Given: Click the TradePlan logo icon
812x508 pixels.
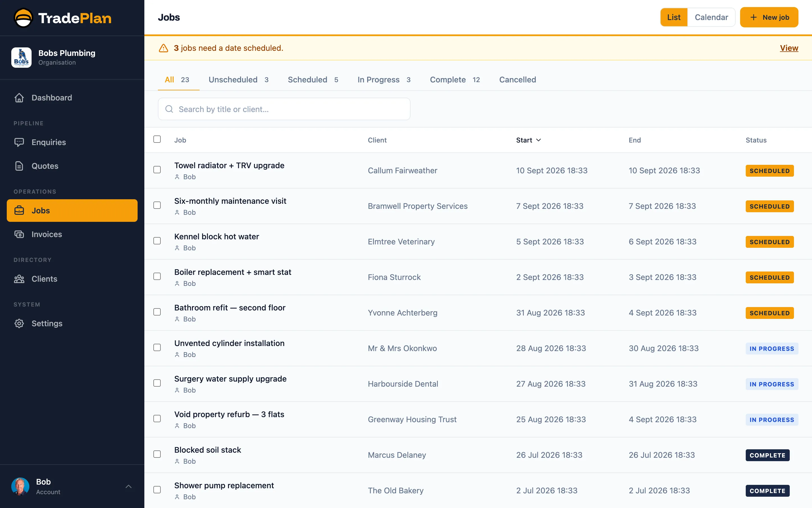Looking at the screenshot, I should click(23, 18).
